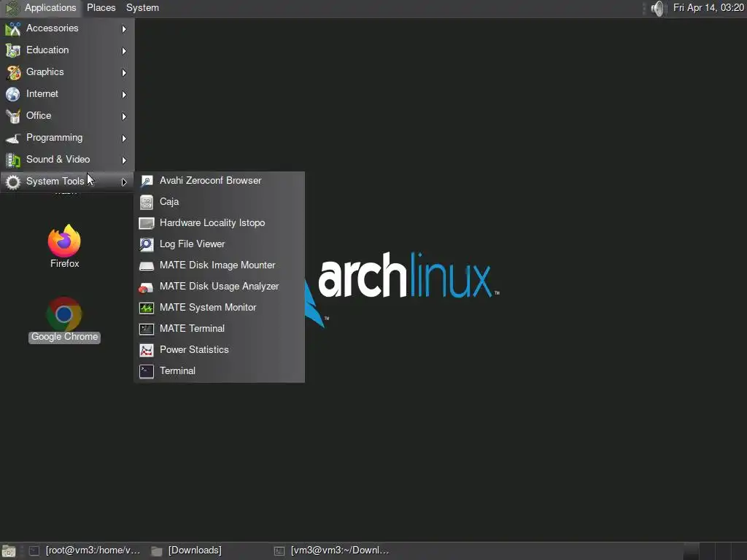The width and height of the screenshot is (747, 560).
Task: Launch MATE System Monitor icon
Action: point(147,308)
